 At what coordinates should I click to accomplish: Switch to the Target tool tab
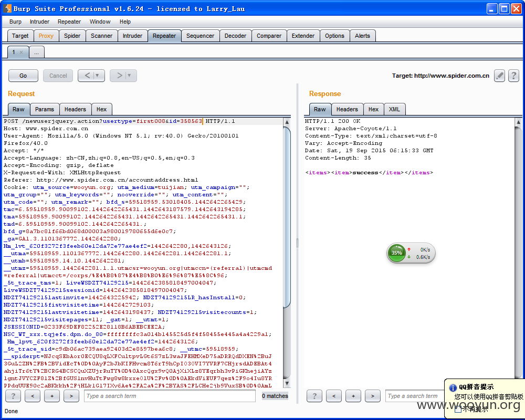click(20, 36)
